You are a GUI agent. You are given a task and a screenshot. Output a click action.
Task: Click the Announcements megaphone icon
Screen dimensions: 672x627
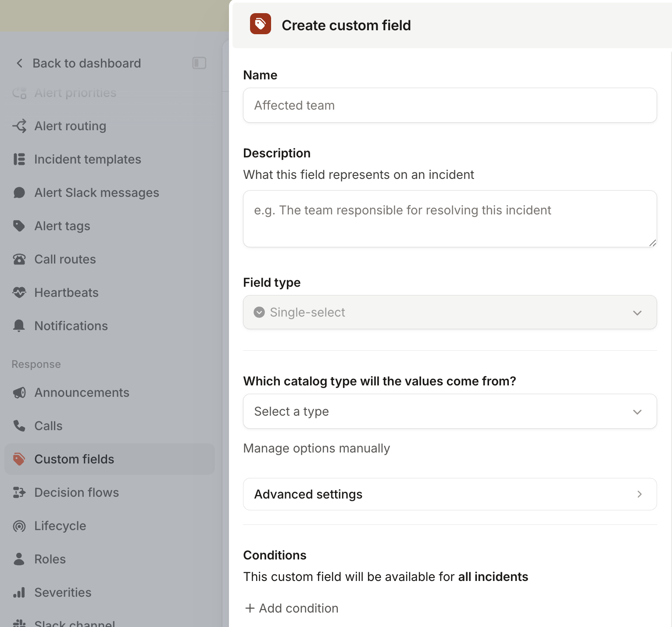[19, 392]
